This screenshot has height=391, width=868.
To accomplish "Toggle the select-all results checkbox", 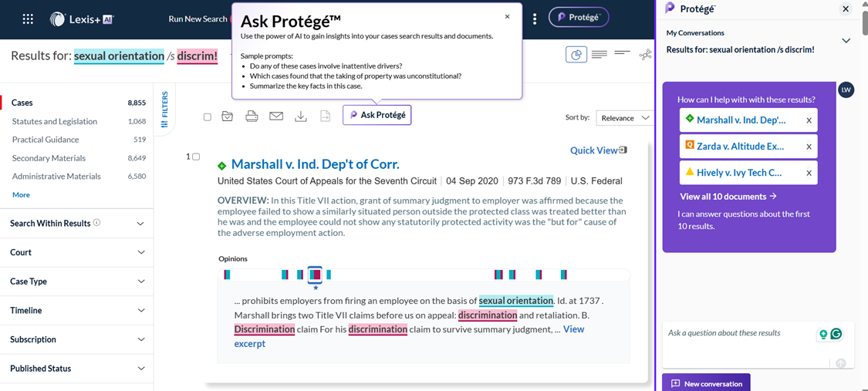I will pos(208,116).
